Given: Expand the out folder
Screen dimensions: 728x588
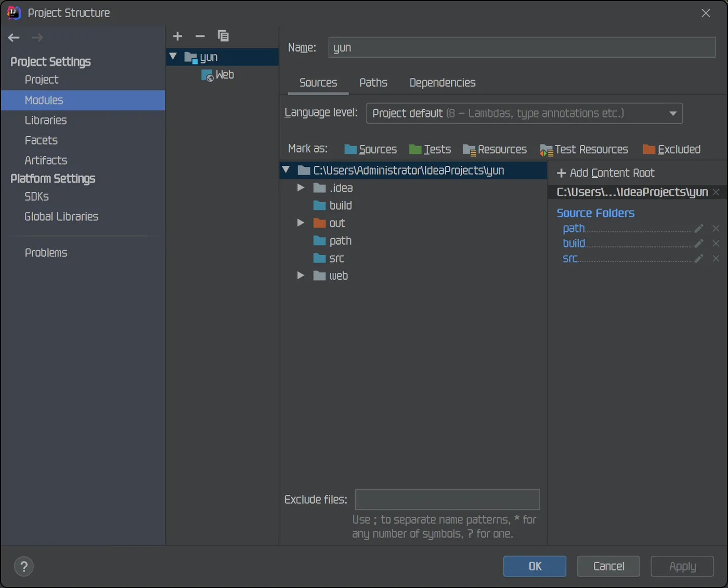Looking at the screenshot, I should point(301,223).
